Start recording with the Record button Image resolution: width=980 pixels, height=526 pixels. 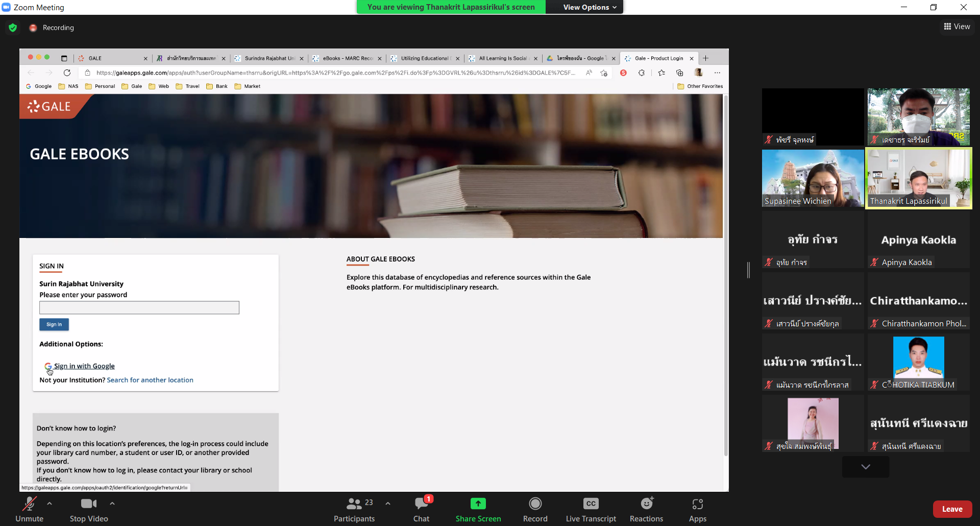[535, 509]
